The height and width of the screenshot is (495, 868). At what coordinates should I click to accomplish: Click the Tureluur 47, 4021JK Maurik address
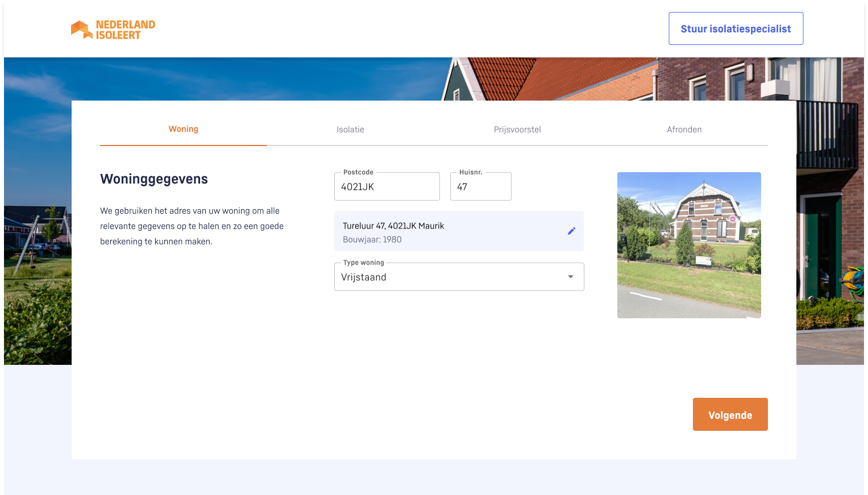393,226
